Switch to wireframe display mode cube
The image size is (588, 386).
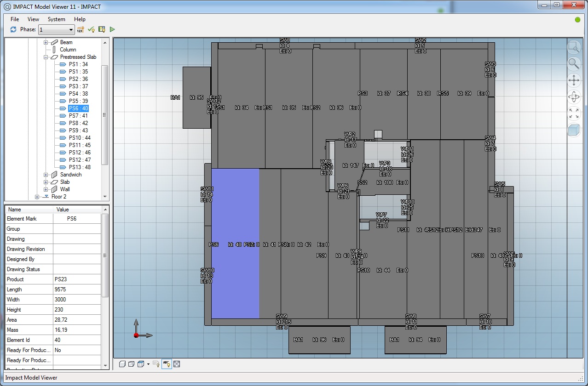tap(131, 363)
